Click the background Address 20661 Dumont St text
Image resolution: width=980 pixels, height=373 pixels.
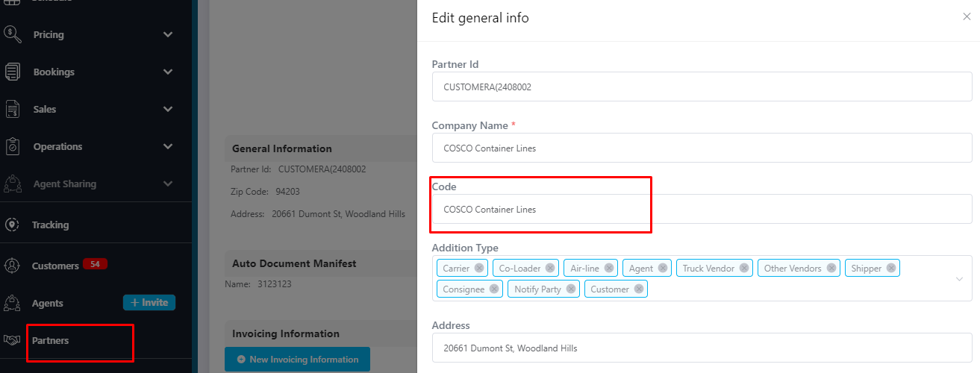tap(318, 214)
